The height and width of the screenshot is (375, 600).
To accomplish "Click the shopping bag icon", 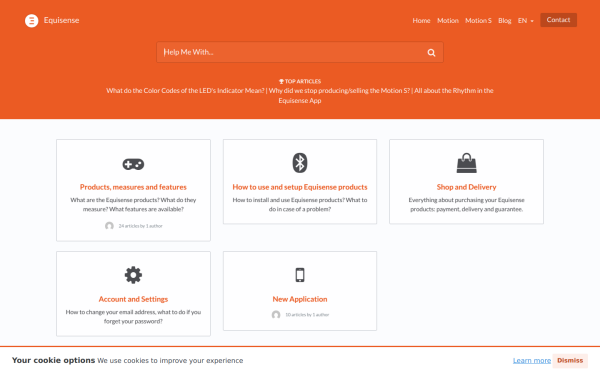I will pos(466,163).
